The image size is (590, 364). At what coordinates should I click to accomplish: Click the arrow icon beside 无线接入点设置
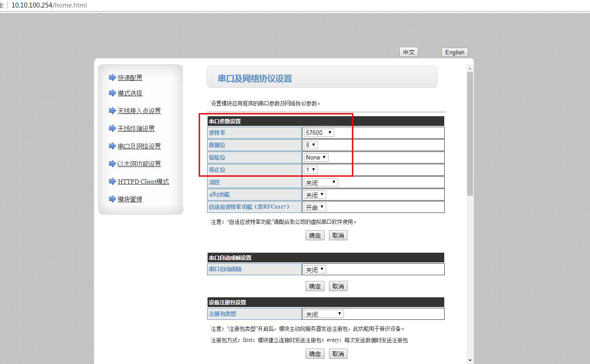click(x=112, y=111)
